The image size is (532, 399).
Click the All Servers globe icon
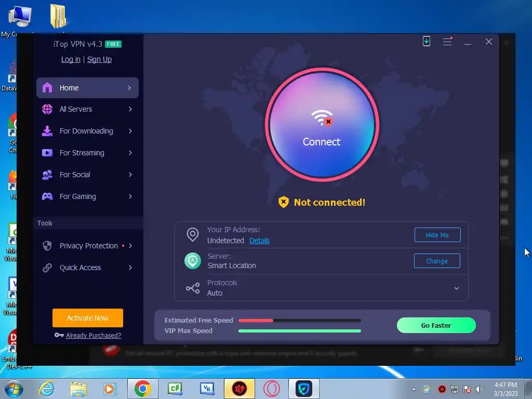tap(47, 109)
